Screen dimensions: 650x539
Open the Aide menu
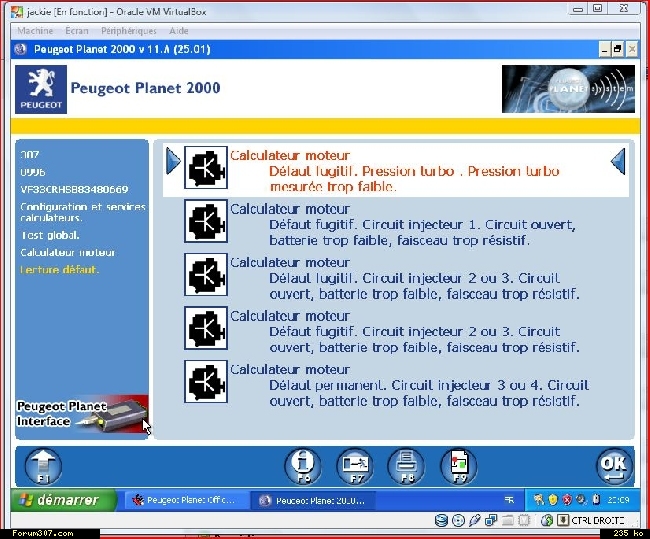(179, 31)
